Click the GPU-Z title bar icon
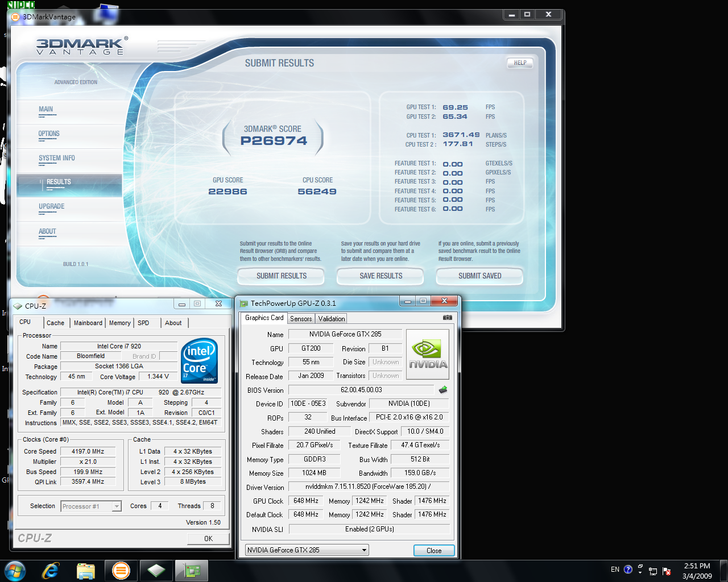Screen dimensions: 728x582 click(x=244, y=303)
